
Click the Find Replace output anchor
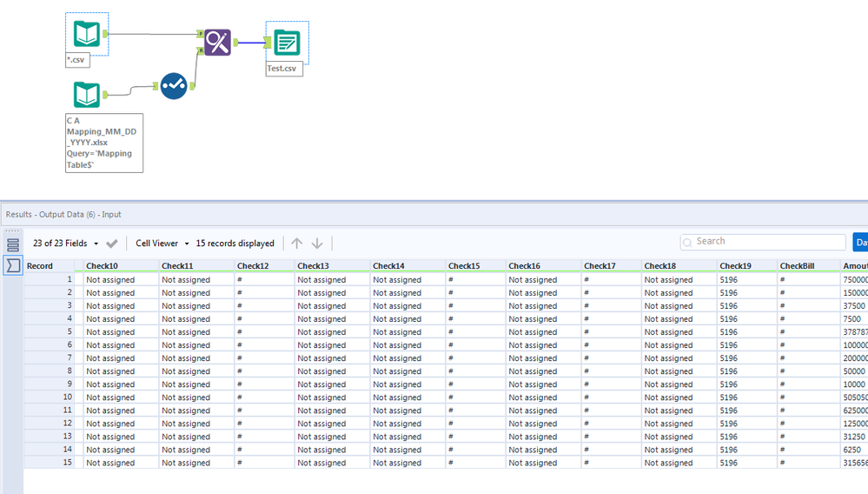click(235, 42)
